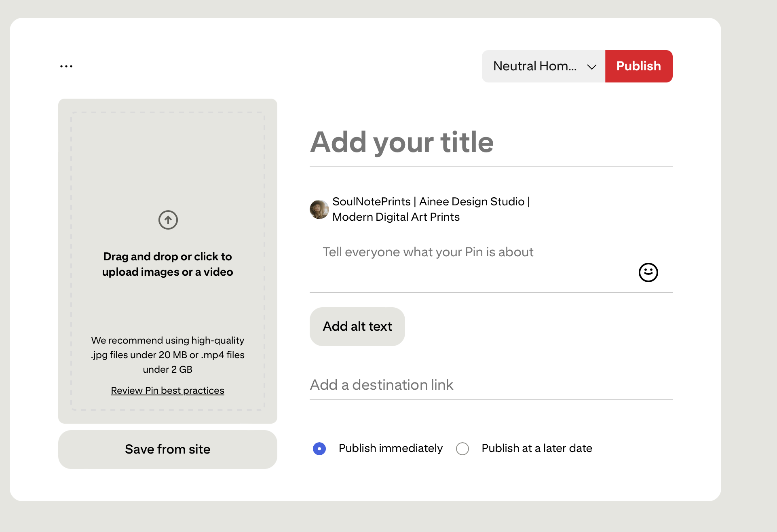Viewport: 777px width, 532px height.
Task: Click the Save from site button
Action: click(x=168, y=450)
